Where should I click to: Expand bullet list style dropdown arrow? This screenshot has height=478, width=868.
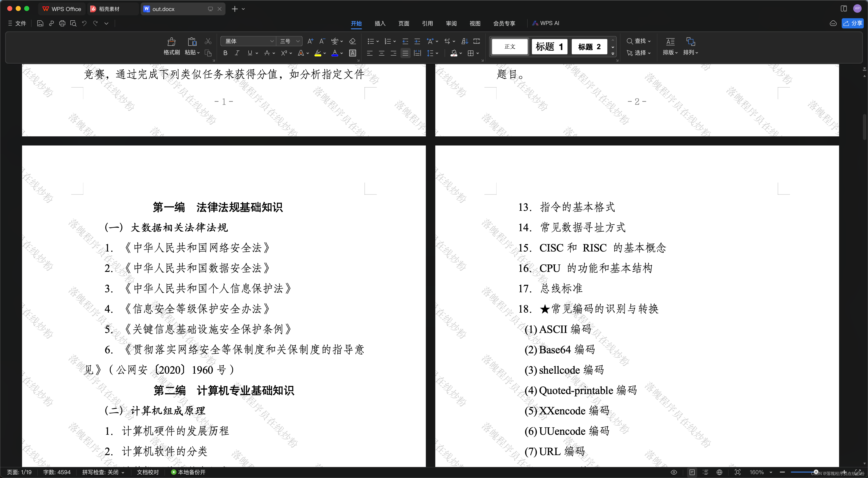pos(377,41)
